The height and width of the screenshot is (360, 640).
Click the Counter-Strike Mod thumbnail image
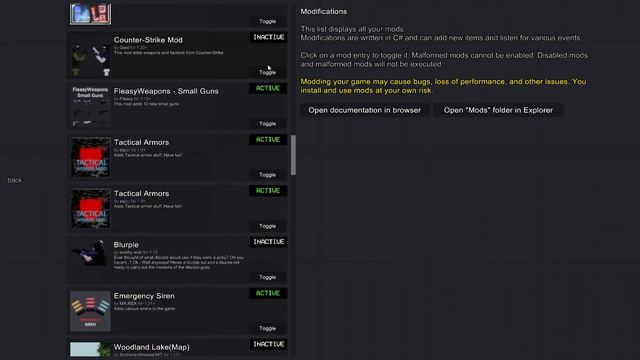90,56
